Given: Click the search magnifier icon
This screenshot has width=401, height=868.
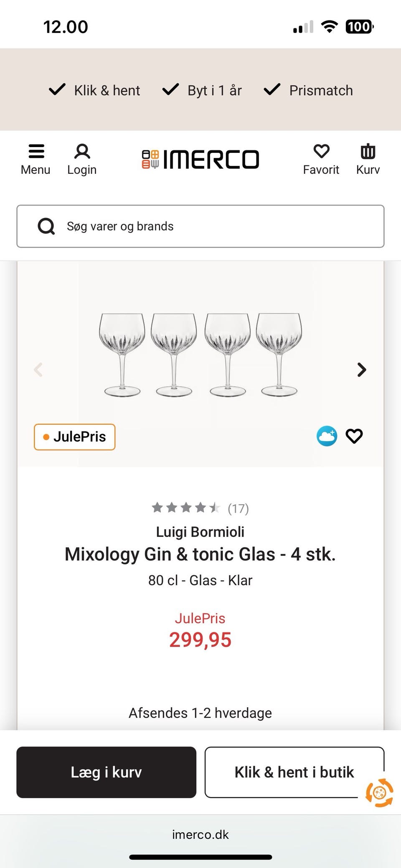Looking at the screenshot, I should (x=46, y=226).
